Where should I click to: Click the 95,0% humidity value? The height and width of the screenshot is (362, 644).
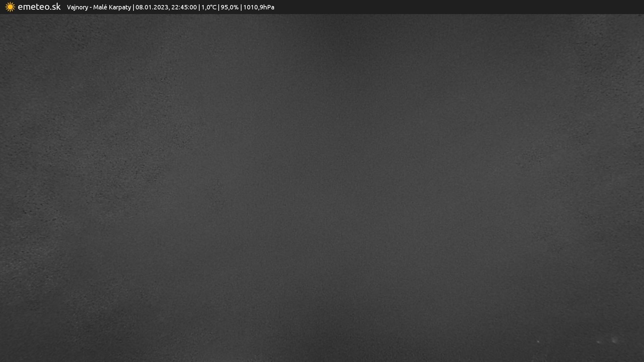(229, 7)
